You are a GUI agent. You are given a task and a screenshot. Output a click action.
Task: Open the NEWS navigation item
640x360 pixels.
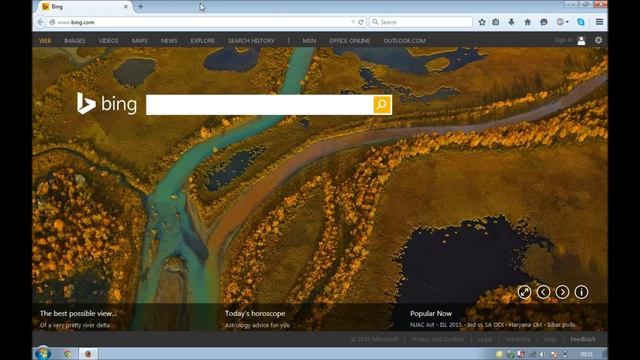169,41
